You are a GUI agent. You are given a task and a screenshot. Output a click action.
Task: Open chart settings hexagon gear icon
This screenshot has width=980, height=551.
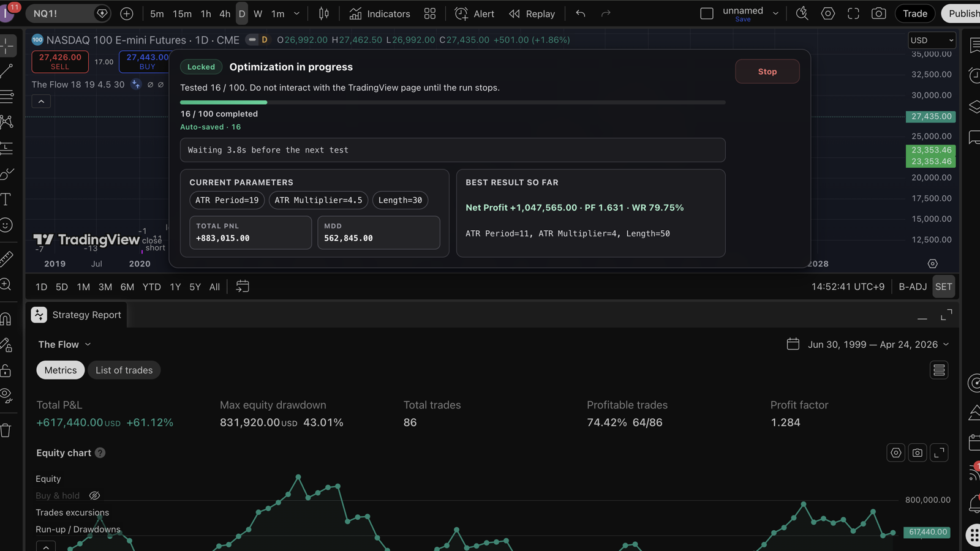pos(827,13)
